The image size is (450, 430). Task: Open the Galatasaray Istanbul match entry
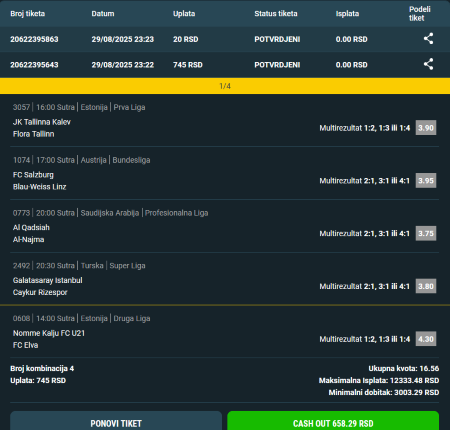(225, 279)
